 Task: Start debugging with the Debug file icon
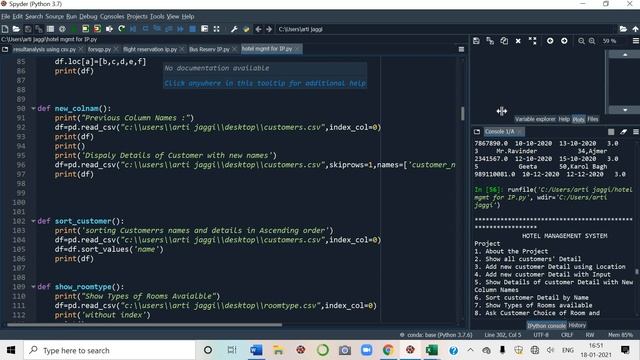[x=133, y=29]
